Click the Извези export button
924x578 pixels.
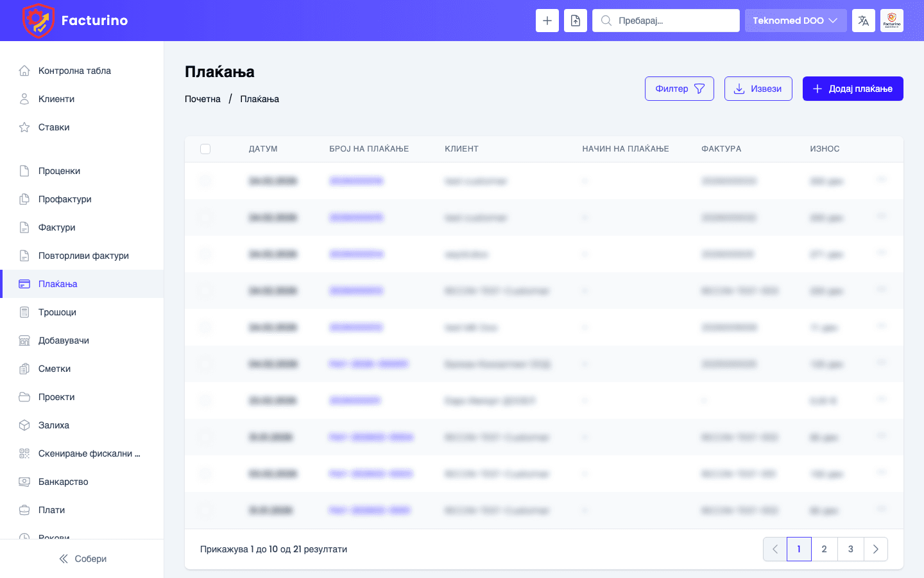(x=758, y=89)
